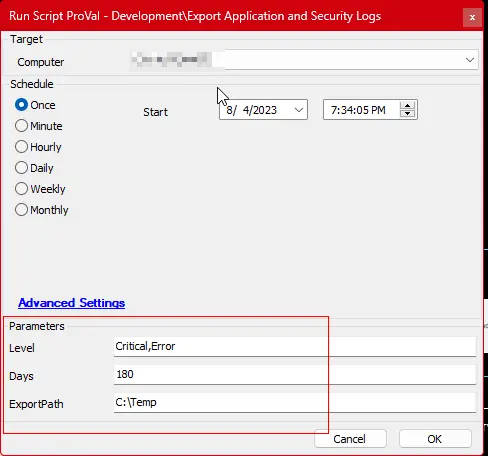Increase start time with up spinner arrow

[407, 106]
